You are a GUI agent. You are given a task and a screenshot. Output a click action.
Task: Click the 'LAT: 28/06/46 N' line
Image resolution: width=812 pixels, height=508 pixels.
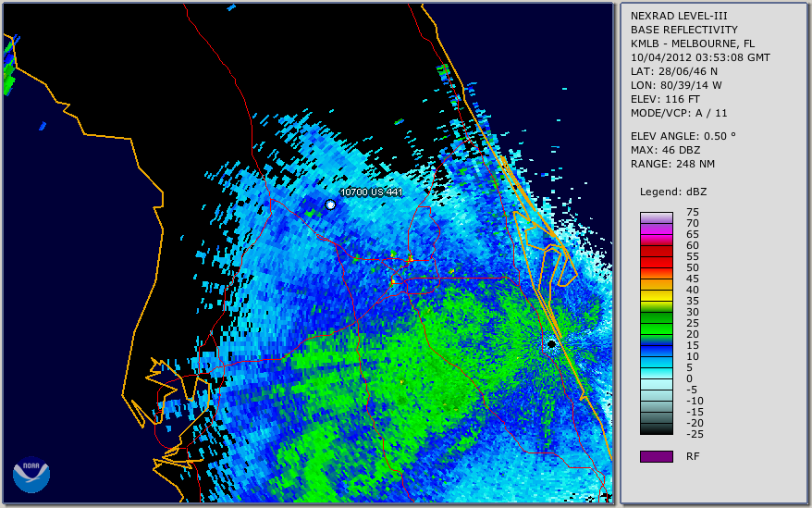click(673, 71)
